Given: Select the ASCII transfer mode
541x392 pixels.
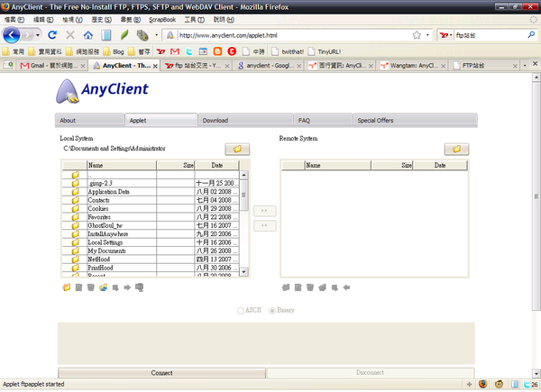Looking at the screenshot, I should (x=241, y=311).
